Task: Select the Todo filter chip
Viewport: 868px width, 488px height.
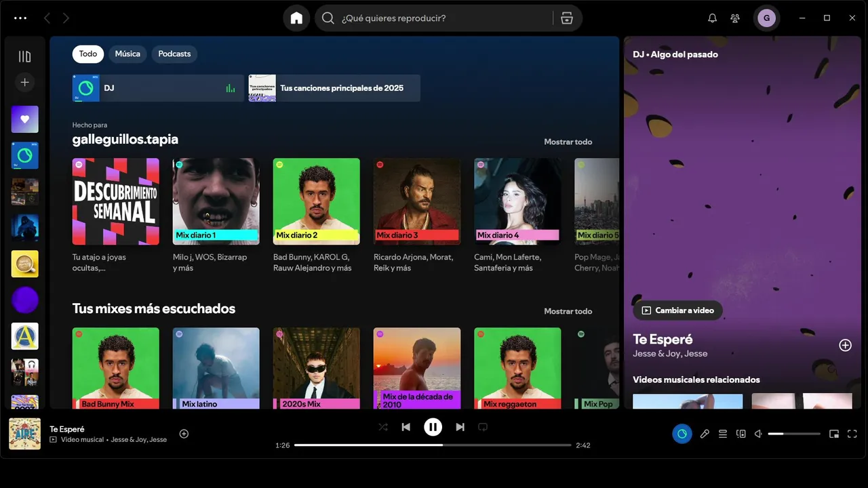Action: tap(88, 54)
